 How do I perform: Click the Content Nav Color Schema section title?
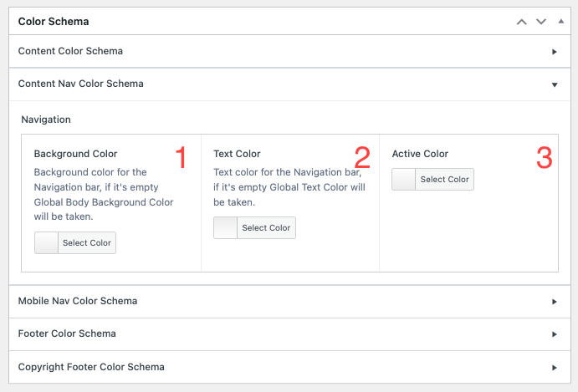point(80,84)
